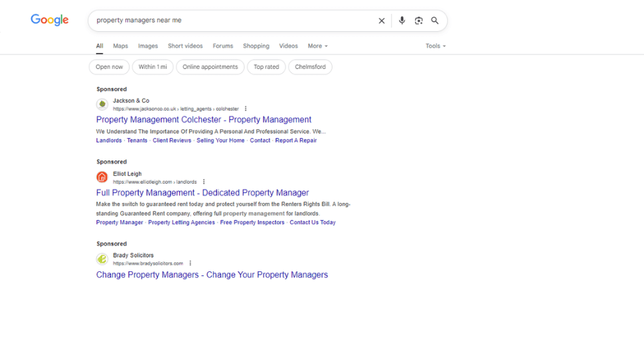
Task: Open the Short videos tab
Action: 185,46
